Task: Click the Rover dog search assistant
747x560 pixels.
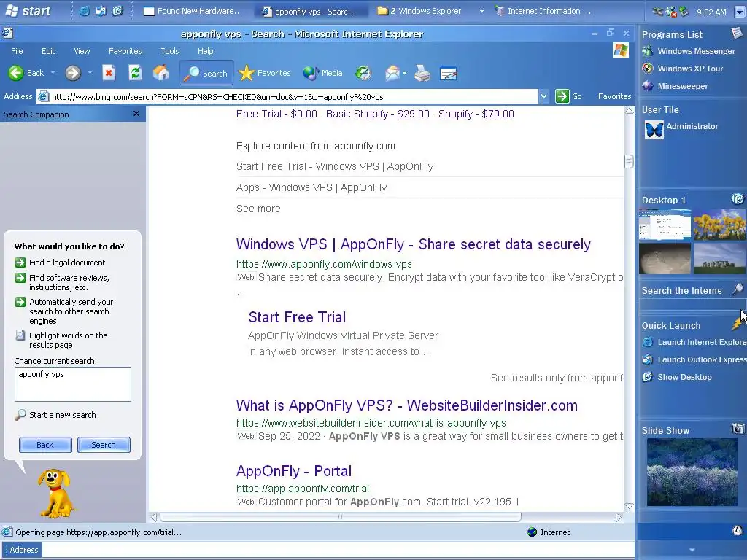Action: coord(56,494)
